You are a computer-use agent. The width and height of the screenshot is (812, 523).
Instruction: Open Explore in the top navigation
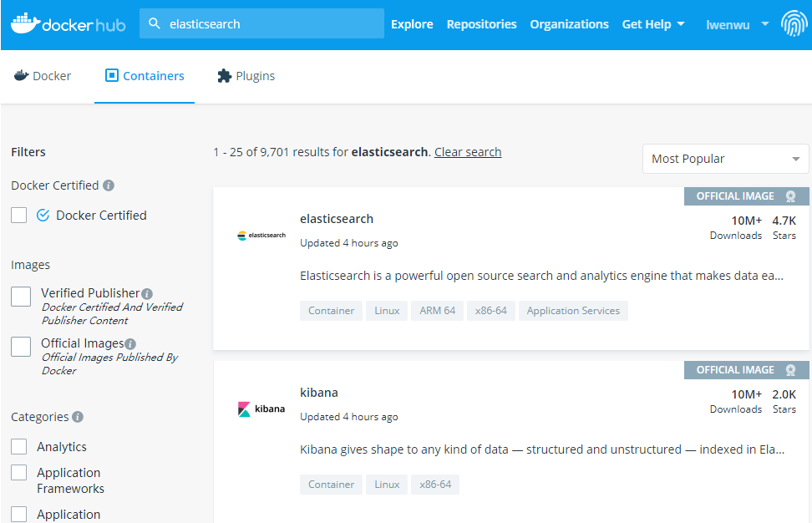pos(412,24)
